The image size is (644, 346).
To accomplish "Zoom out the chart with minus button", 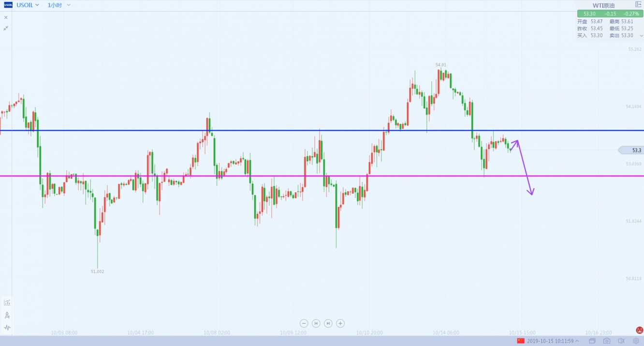I will (x=304, y=323).
